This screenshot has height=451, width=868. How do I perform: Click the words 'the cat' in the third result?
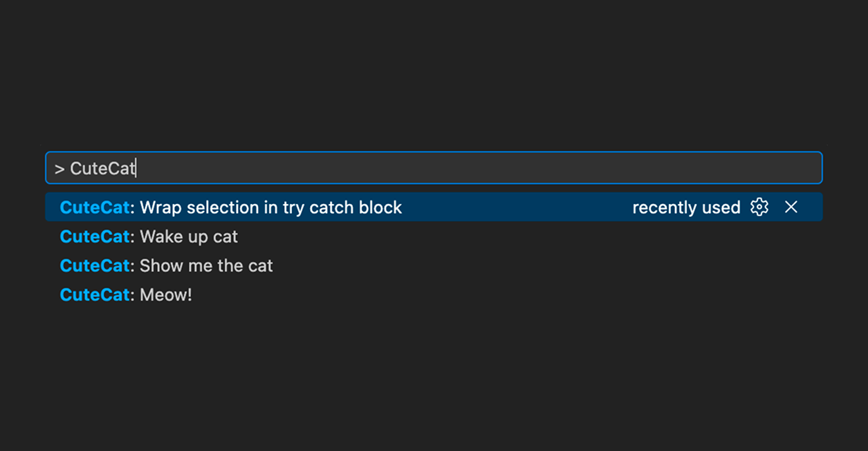click(x=246, y=266)
